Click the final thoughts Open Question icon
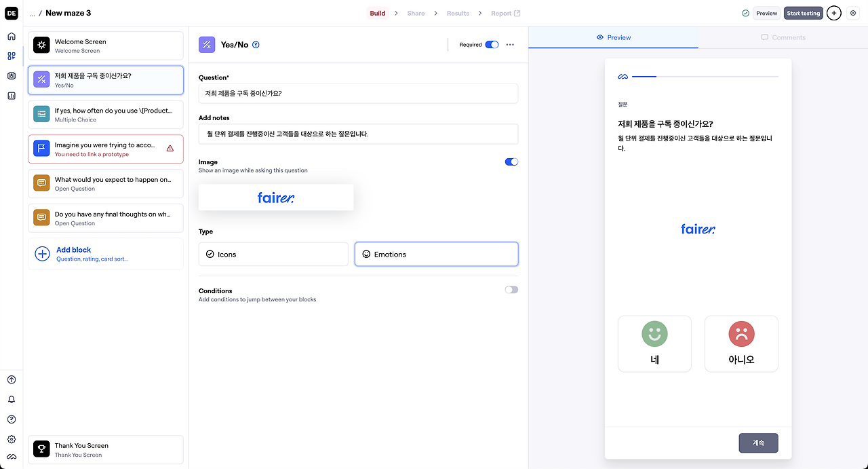Image resolution: width=868 pixels, height=469 pixels. coord(41,218)
